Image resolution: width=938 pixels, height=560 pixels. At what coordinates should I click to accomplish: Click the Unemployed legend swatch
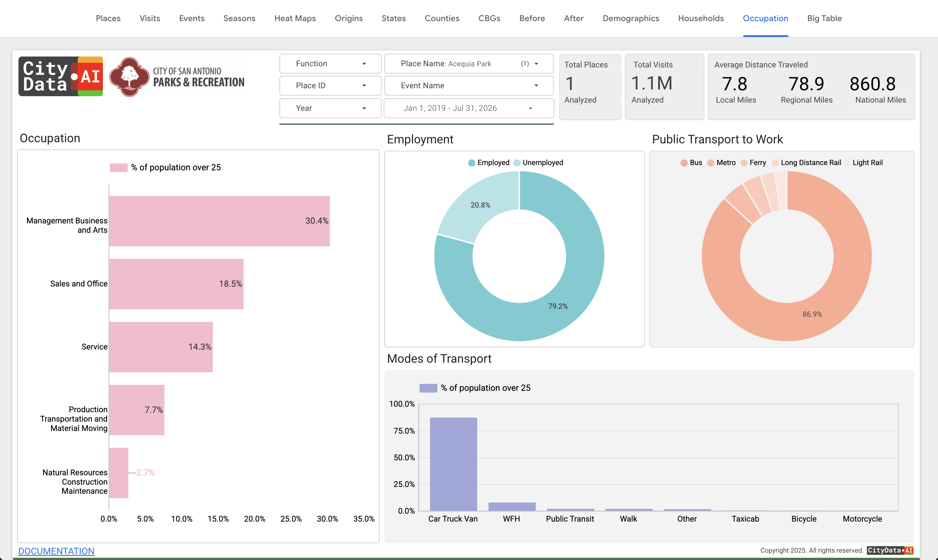517,163
